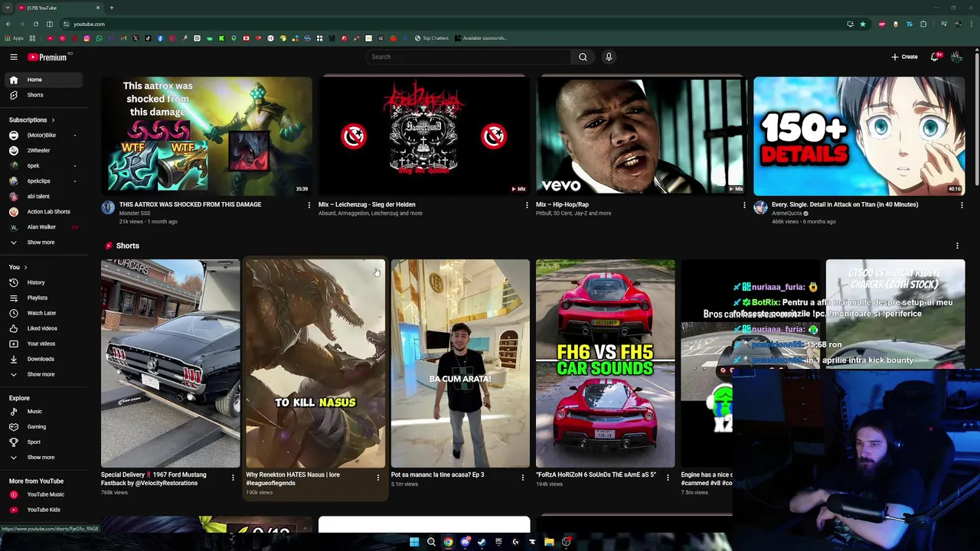Click the AnimeQuota channel avatar
The height and width of the screenshot is (551, 980).
click(x=760, y=207)
